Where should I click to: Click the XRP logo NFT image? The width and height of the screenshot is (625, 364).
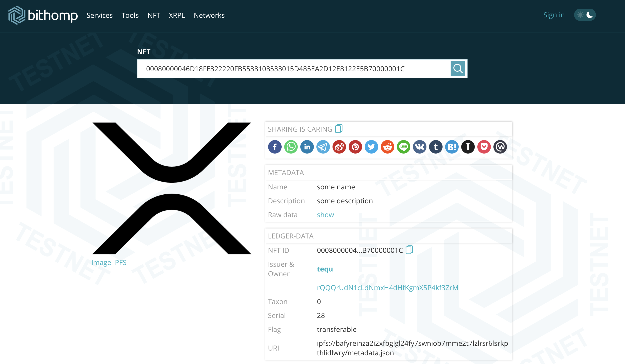point(172,188)
